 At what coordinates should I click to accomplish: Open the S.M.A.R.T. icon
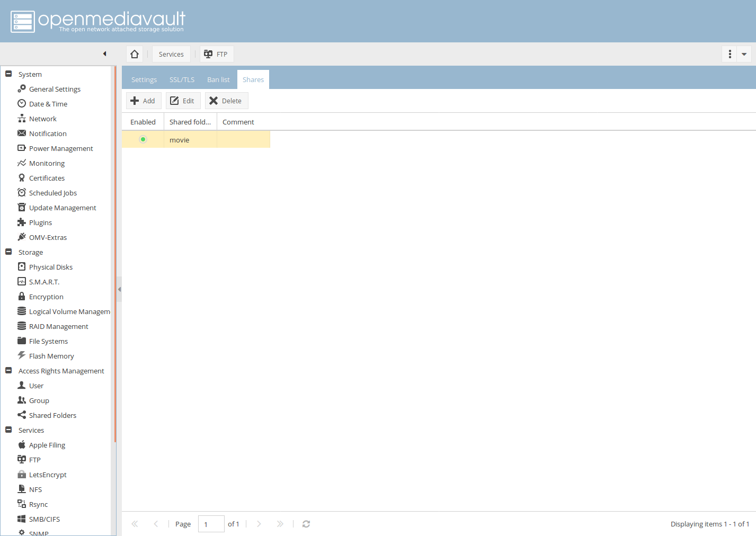22,281
